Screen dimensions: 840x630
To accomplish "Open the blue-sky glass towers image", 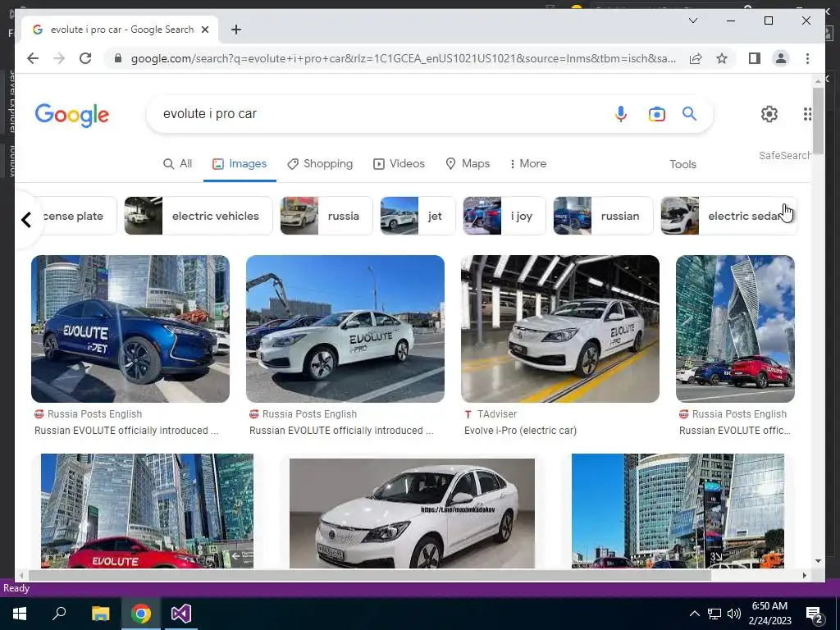I will point(678,511).
